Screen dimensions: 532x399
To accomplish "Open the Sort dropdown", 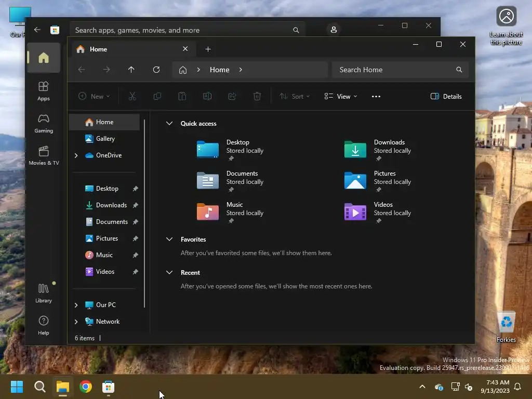I will [x=294, y=96].
